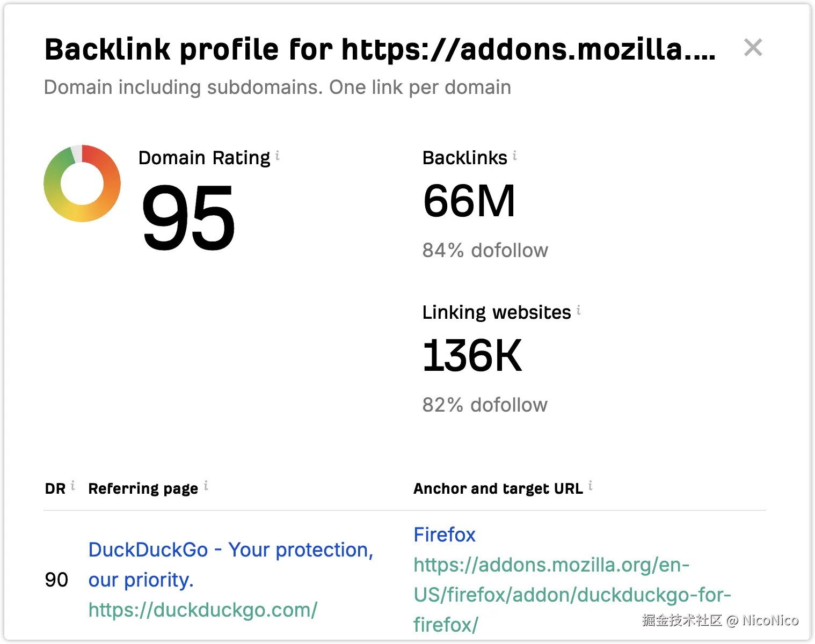The width and height of the screenshot is (815, 644).
Task: Click the Domain Rating info icon
Action: 277,156
